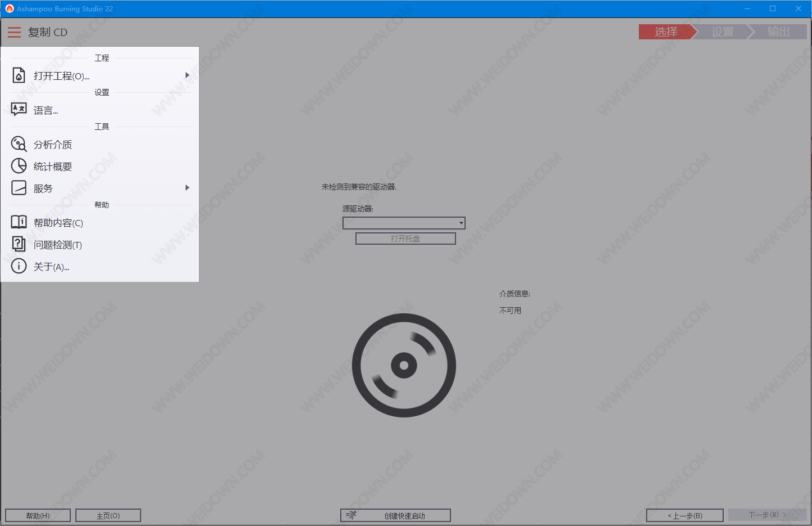Select the 选择 step tab
The width and height of the screenshot is (812, 526).
666,32
